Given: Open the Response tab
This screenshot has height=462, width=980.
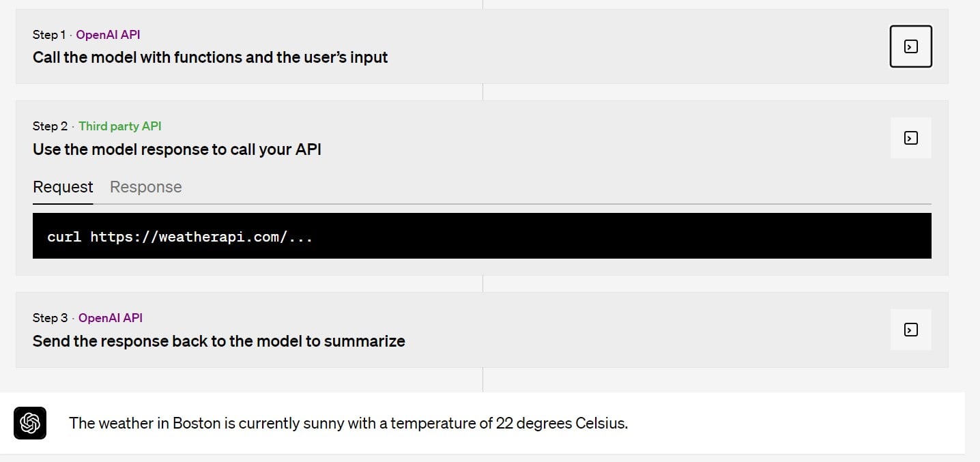Looking at the screenshot, I should pyautogui.click(x=146, y=187).
